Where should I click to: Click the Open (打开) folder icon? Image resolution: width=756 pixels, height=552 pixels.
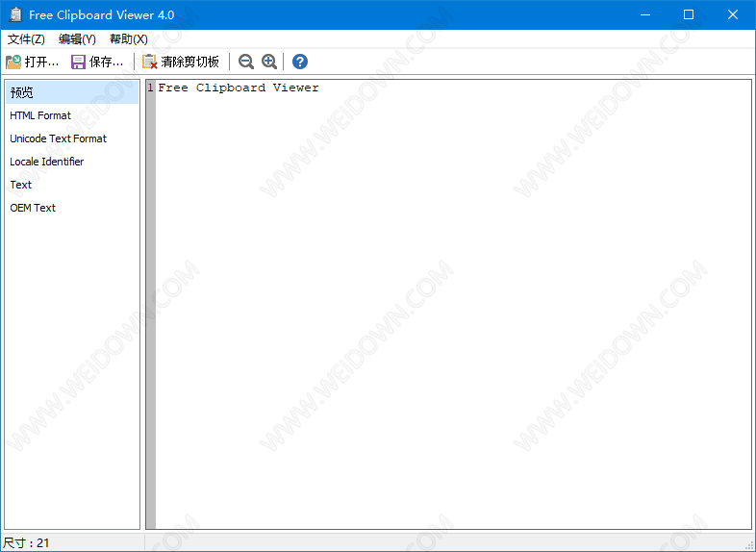point(13,62)
